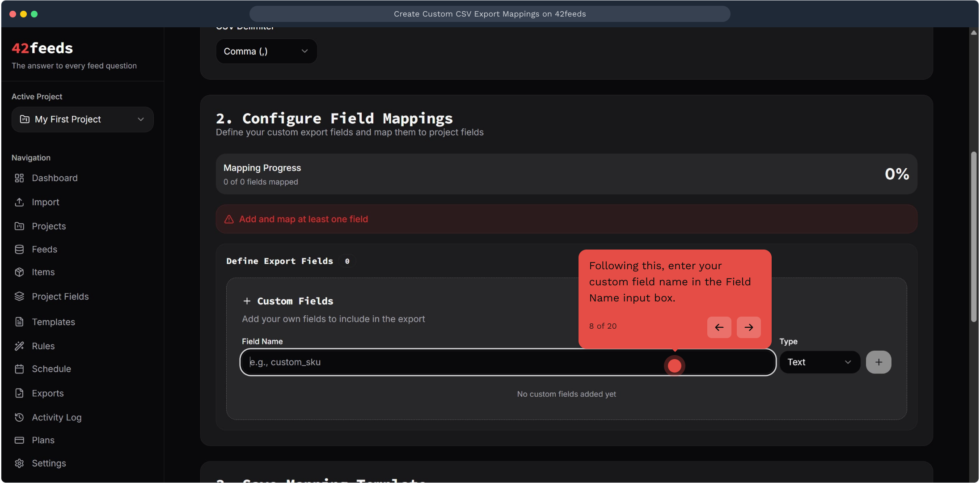Screen dimensions: 980x483
Task: Go back to previous tutorial step
Action: click(x=719, y=327)
